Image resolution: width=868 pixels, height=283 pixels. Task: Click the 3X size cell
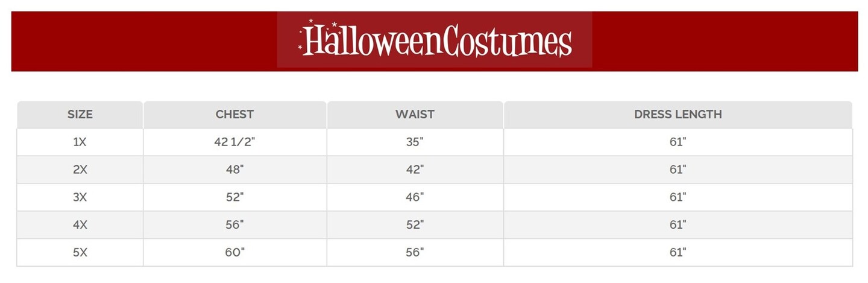(x=80, y=197)
